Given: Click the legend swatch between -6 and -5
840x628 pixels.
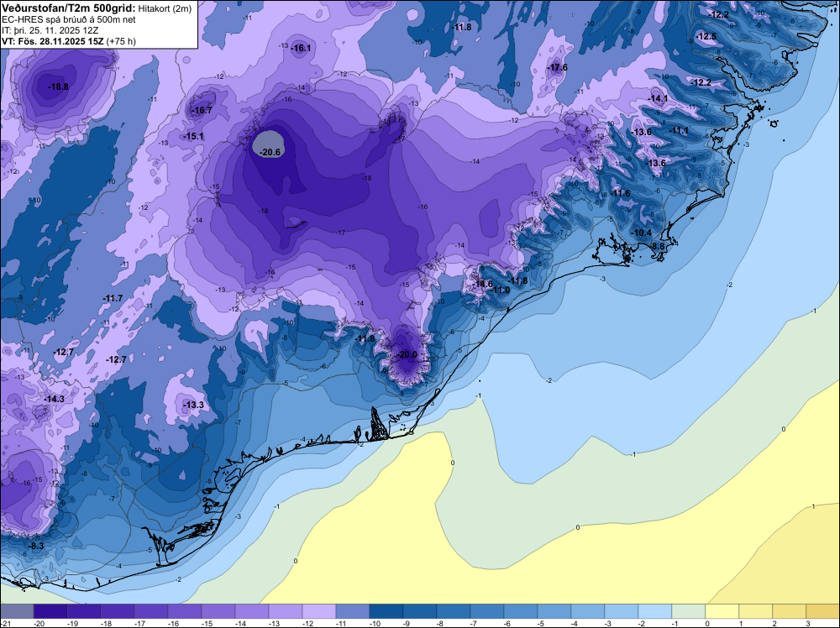Looking at the screenshot, I should [521, 611].
